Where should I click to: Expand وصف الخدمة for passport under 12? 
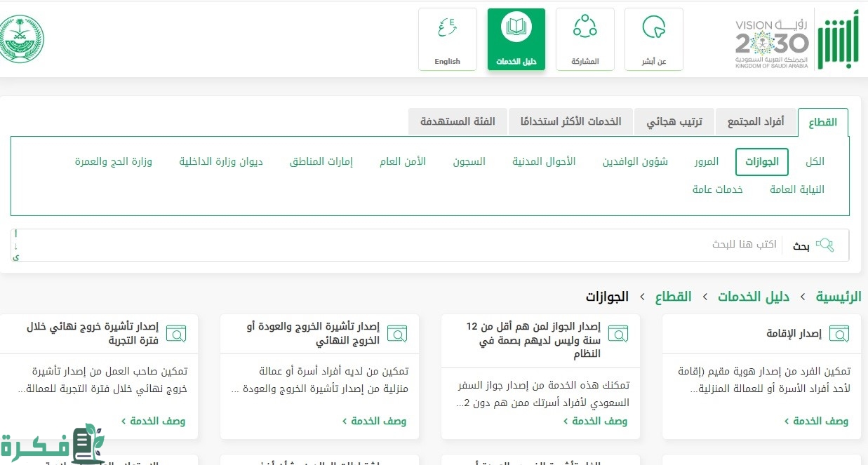[x=595, y=422]
